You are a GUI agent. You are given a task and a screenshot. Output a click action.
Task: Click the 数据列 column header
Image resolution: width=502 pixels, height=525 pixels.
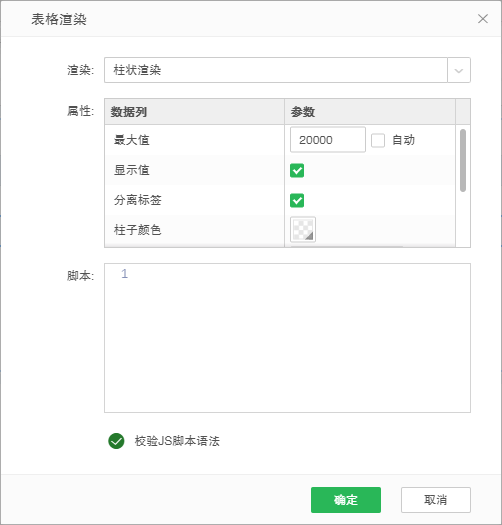click(x=195, y=111)
